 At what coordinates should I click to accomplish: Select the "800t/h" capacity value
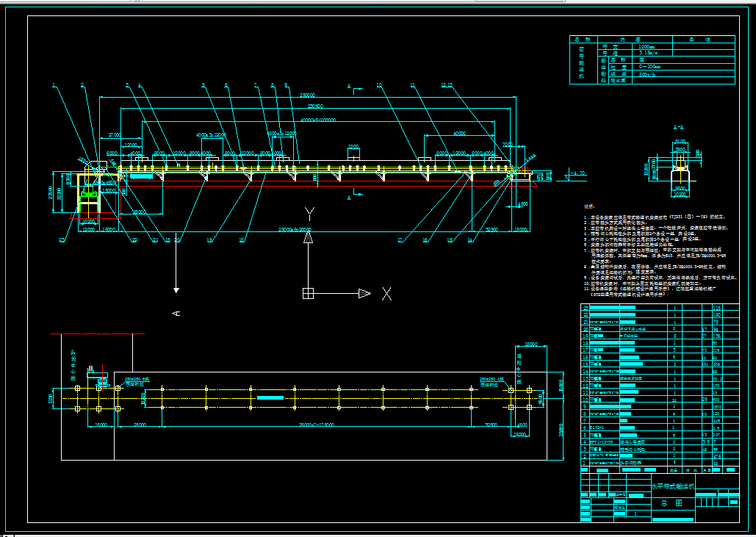click(x=647, y=74)
